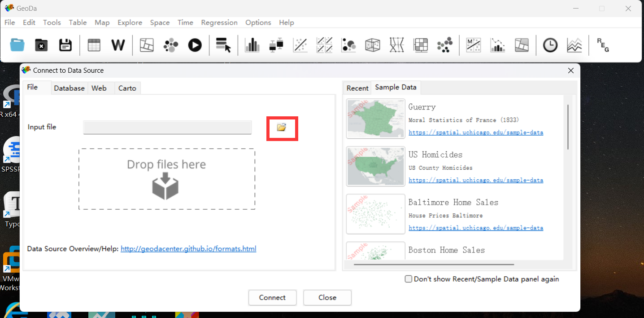The height and width of the screenshot is (318, 644).
Task: Open the Options menu
Action: click(258, 22)
